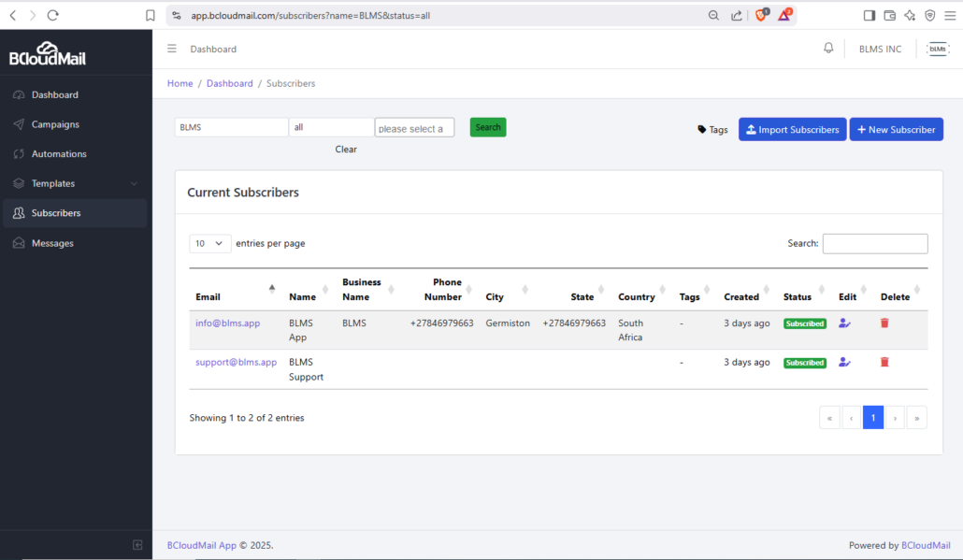The width and height of the screenshot is (963, 560).
Task: Click the New Subscriber button
Action: 896,130
